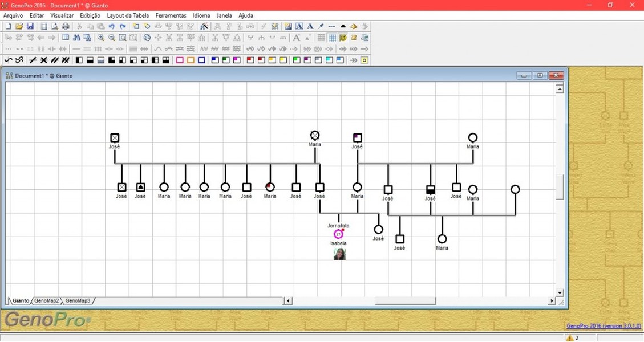644x342 pixels.
Task: Open the GenoPro 2016 version link
Action: pyautogui.click(x=606, y=326)
